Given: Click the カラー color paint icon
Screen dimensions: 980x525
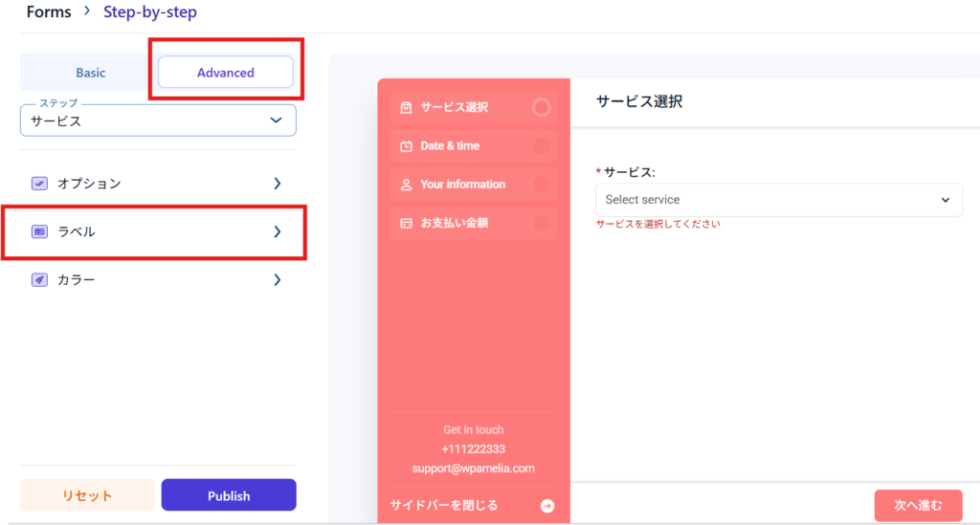Looking at the screenshot, I should 39,280.
